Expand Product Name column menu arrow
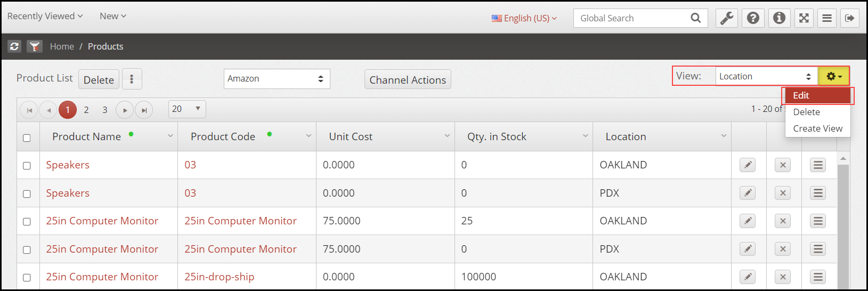 click(x=171, y=136)
